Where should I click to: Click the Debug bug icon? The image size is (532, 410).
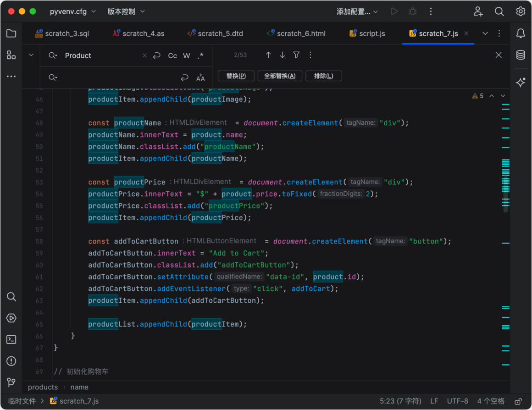tap(413, 11)
